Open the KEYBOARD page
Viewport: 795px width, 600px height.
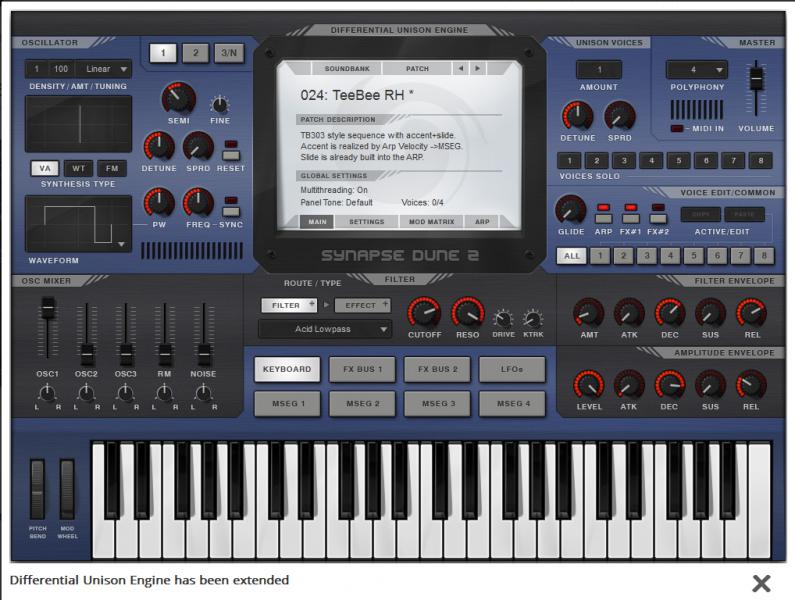(x=287, y=369)
